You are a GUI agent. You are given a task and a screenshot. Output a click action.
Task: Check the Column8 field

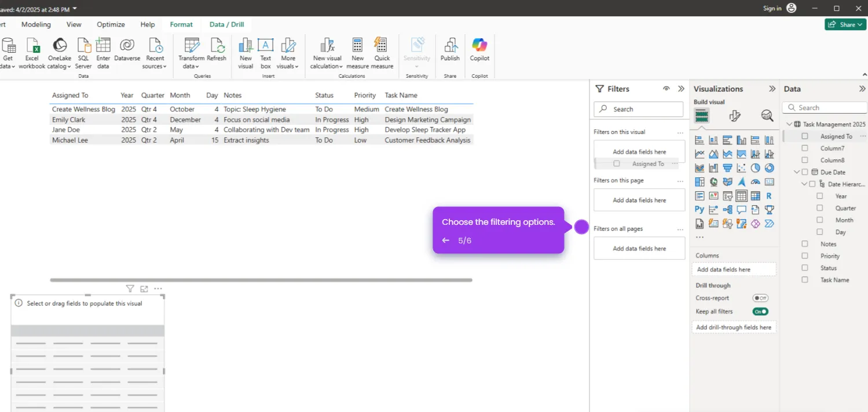pos(804,160)
